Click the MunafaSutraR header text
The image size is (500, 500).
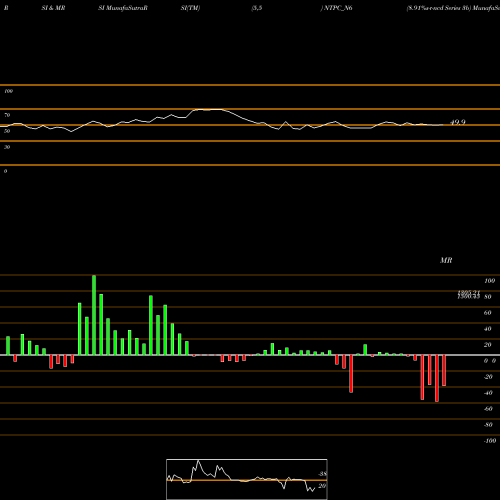(x=126, y=8)
